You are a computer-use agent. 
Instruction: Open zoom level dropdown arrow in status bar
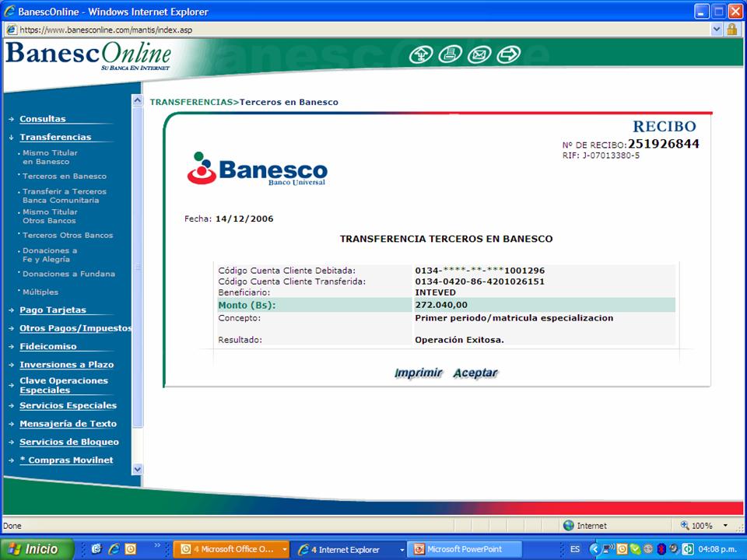tap(725, 525)
